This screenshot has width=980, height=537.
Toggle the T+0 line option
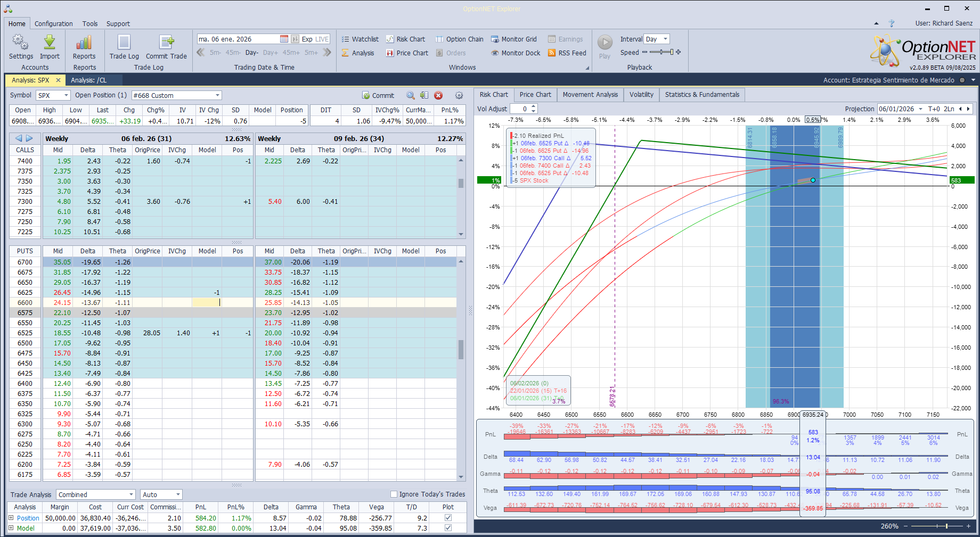pos(934,109)
